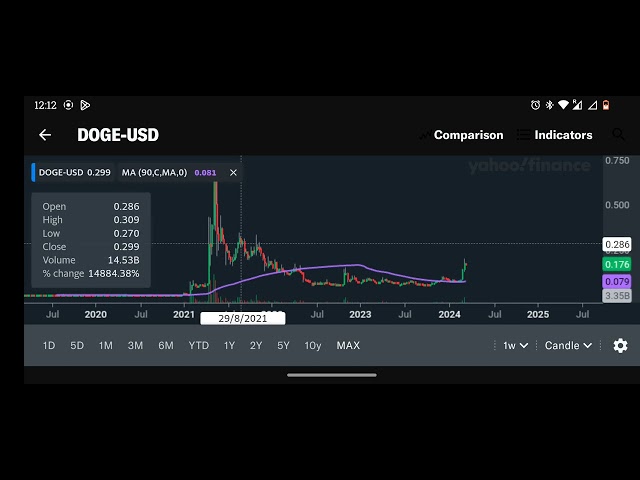This screenshot has width=640, height=480.
Task: Go back using the arrow icon
Action: (45, 135)
